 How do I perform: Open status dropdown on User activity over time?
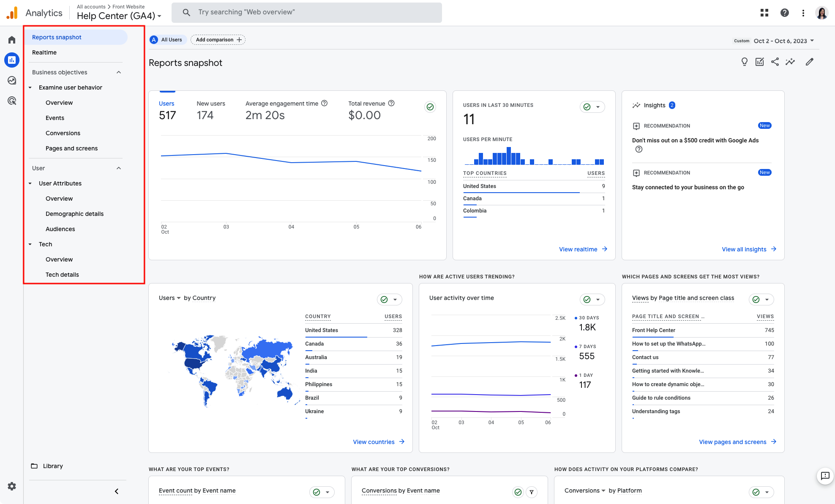click(x=592, y=300)
